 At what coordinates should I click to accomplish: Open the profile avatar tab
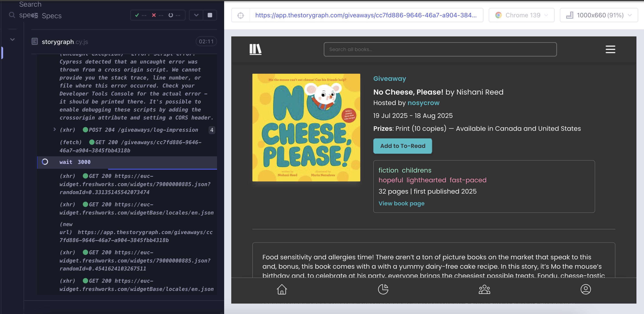click(586, 289)
